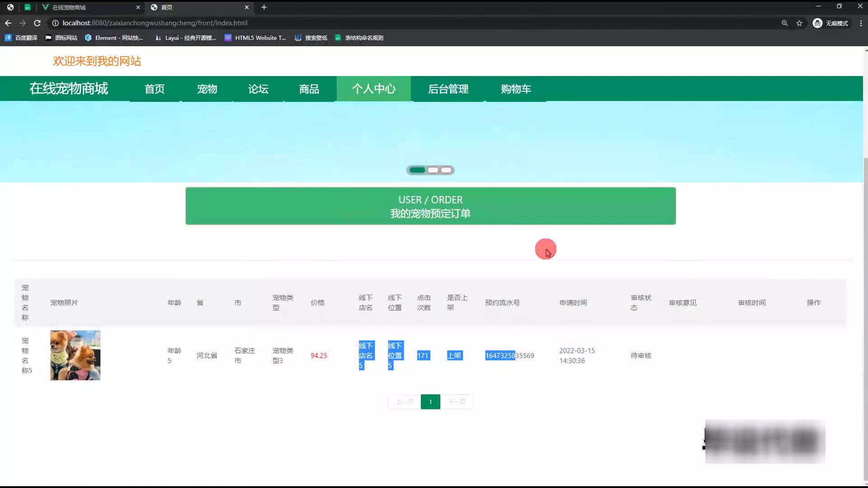
Task: Bookmark page with the star icon
Action: click(x=799, y=23)
